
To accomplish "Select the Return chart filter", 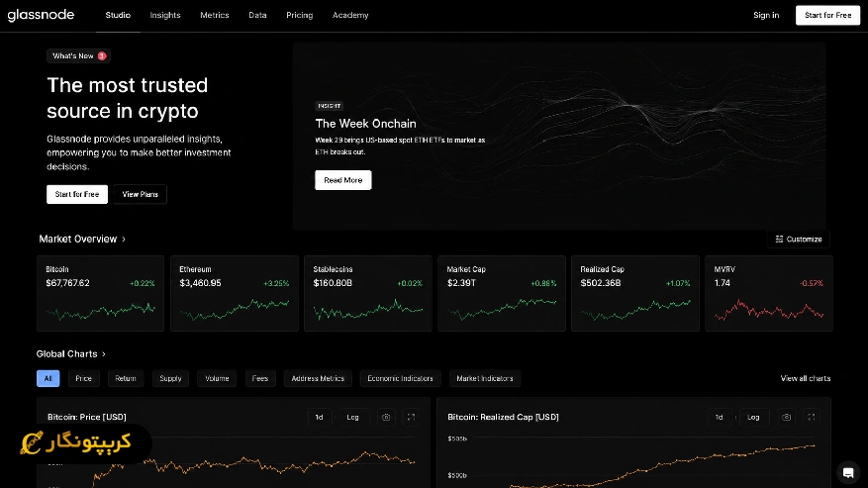I will click(126, 378).
